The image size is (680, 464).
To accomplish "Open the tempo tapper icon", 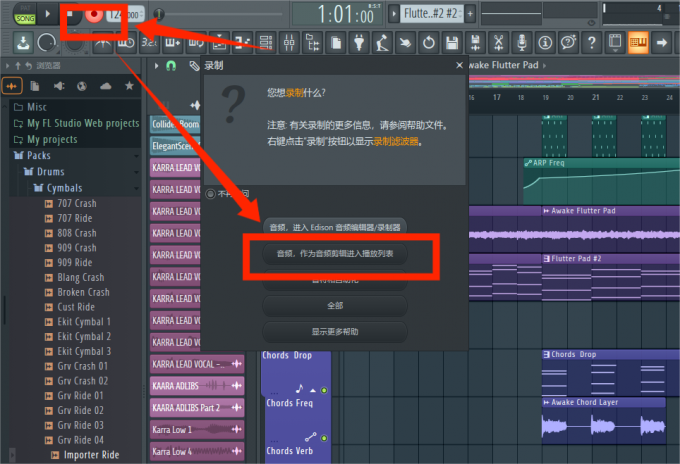I will pos(382,42).
